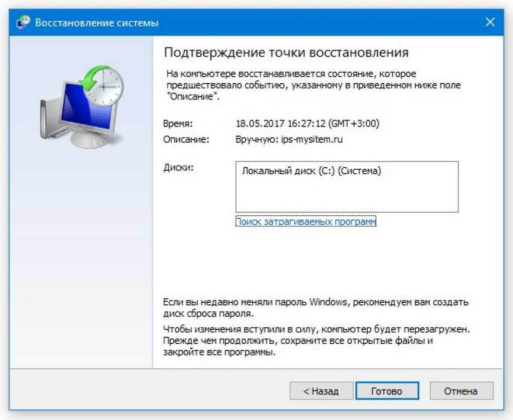This screenshot has width=513, height=420.
Task: Click the intro text about restoring computer state
Action: (314, 85)
